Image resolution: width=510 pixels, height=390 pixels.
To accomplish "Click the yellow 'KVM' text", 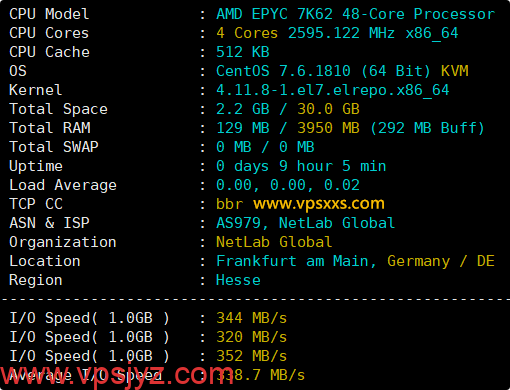I will 455,71.
